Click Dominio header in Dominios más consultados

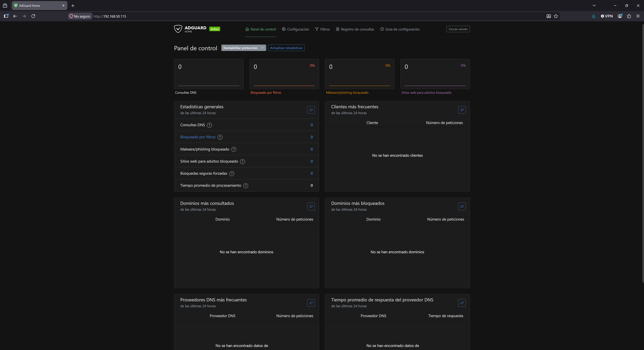[x=222, y=219]
